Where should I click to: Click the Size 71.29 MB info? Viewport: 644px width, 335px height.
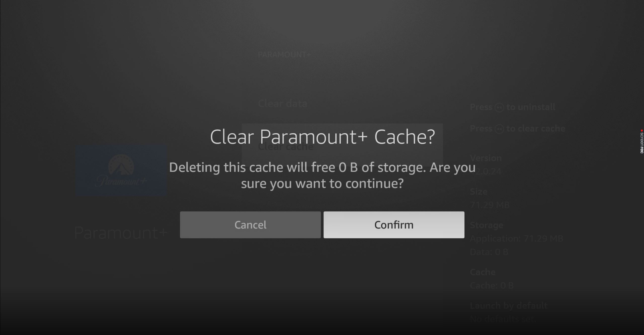[x=490, y=198]
